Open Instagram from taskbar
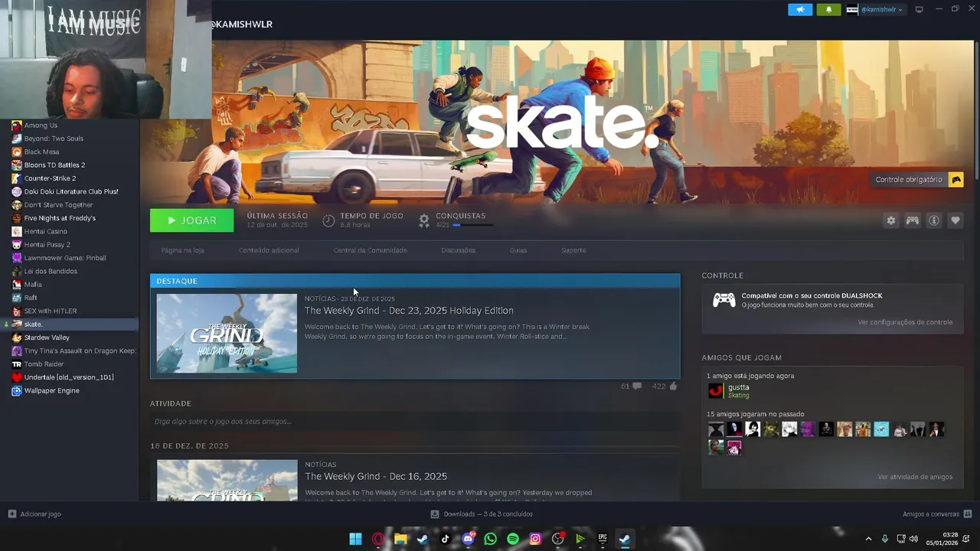This screenshot has width=980, height=551. [x=535, y=539]
